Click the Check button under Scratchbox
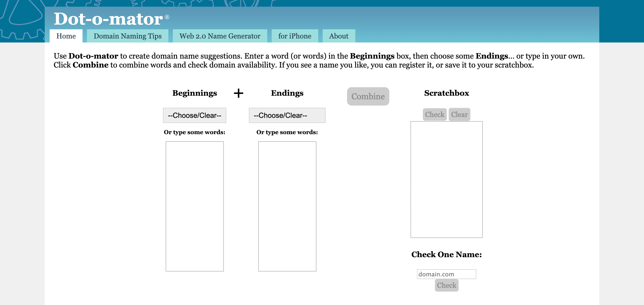Image resolution: width=644 pixels, height=305 pixels. click(434, 114)
